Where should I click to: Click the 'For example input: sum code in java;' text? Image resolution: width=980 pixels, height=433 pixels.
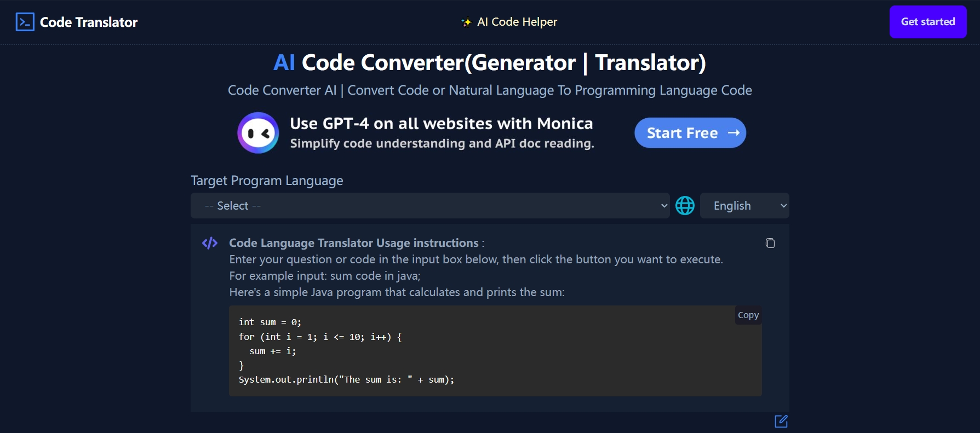(325, 276)
